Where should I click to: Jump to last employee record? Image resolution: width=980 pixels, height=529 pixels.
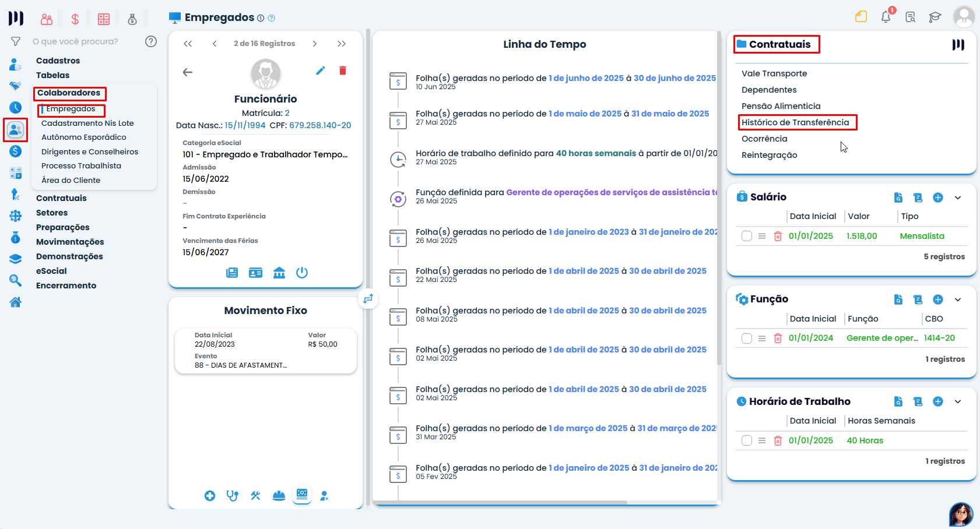point(342,44)
